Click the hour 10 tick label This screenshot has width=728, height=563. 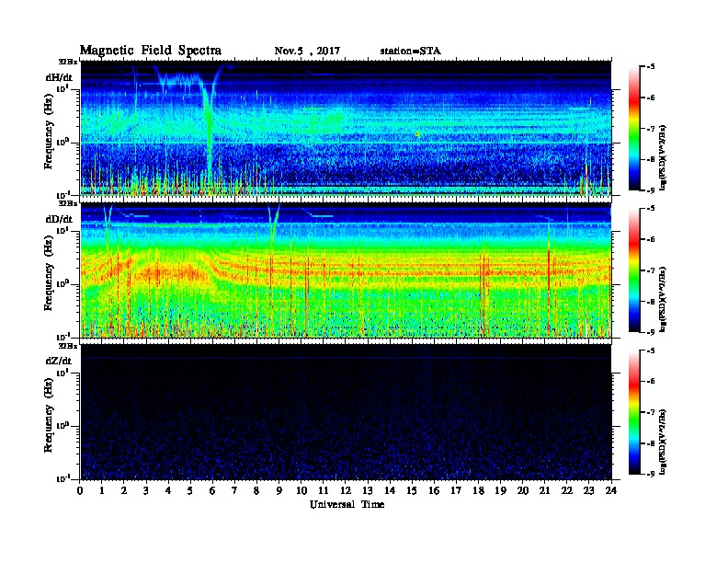(301, 491)
